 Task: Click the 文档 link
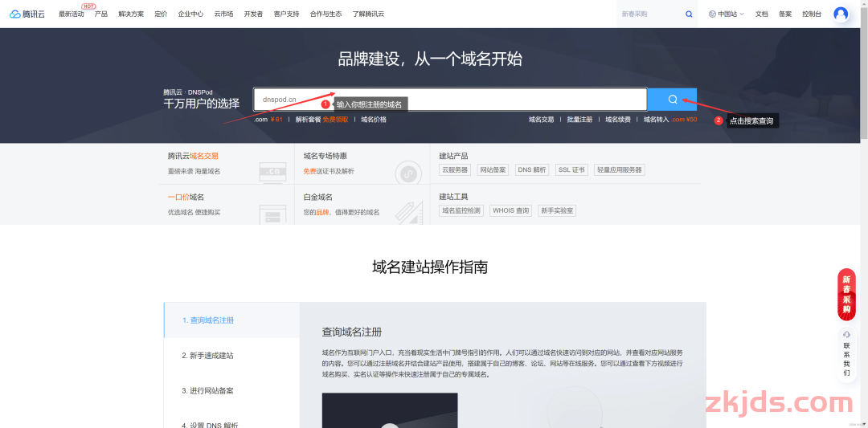click(x=762, y=14)
